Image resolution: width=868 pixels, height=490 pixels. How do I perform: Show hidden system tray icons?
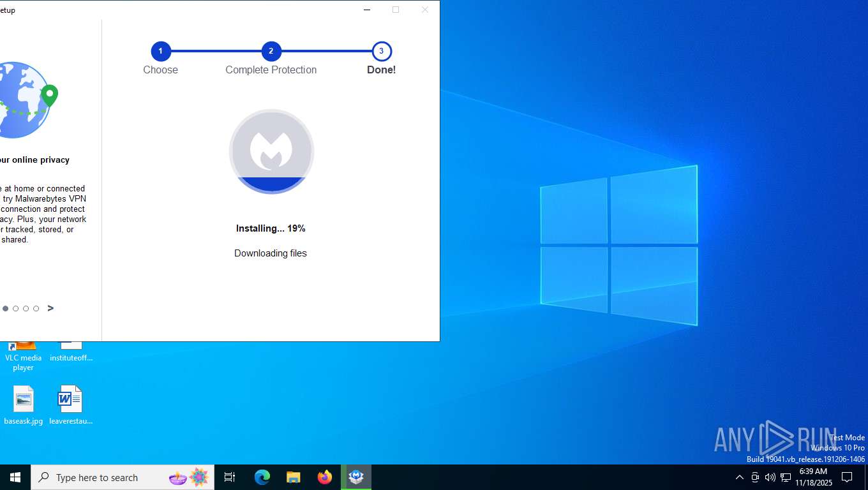coord(740,477)
